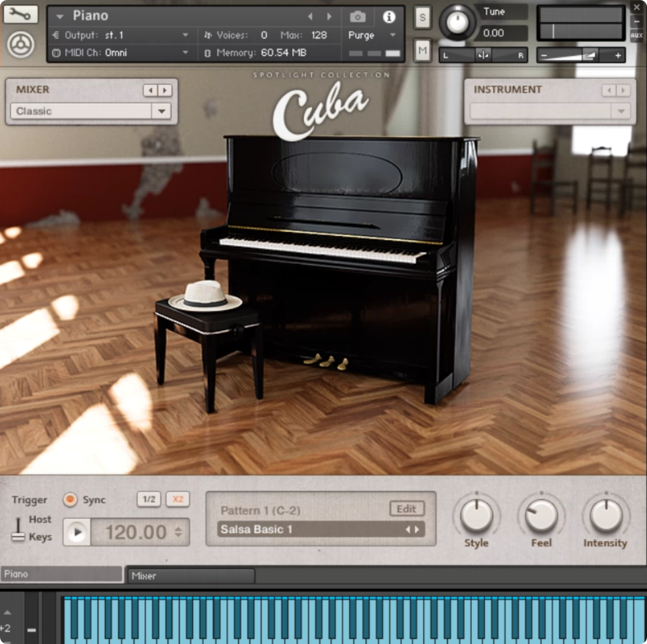The width and height of the screenshot is (647, 644).
Task: Switch to the Piano tab
Action: click(61, 574)
